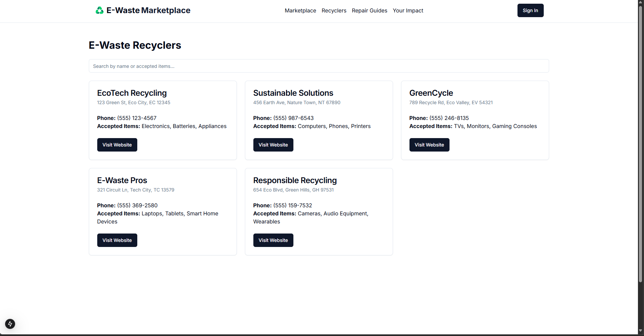Click the scrollbar down arrow
This screenshot has width=644, height=336.
point(641,331)
